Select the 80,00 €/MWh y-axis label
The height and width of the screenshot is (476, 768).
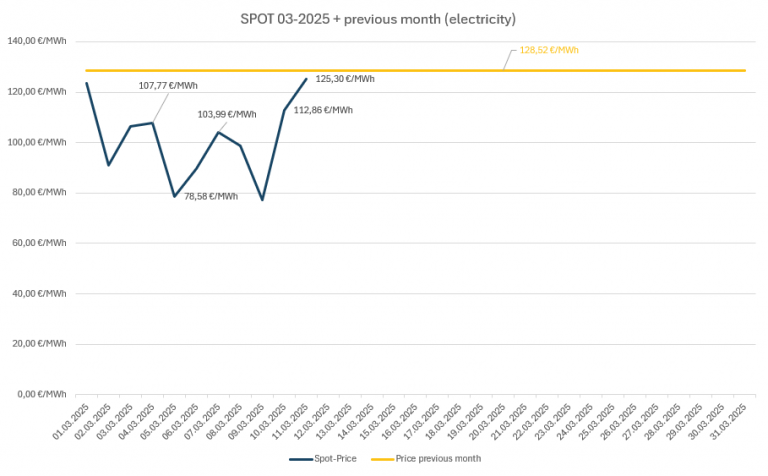tap(38, 192)
